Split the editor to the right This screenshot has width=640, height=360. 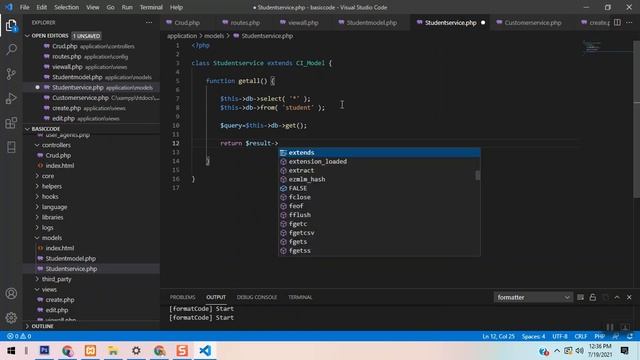[x=617, y=23]
